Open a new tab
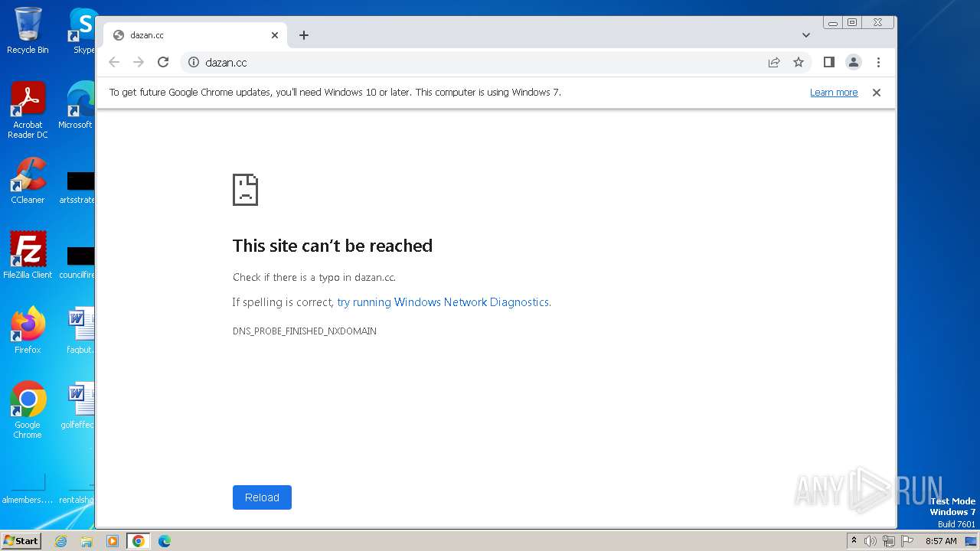The image size is (980, 551). [x=304, y=35]
